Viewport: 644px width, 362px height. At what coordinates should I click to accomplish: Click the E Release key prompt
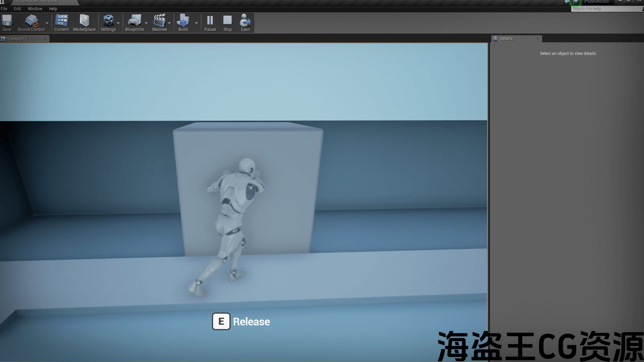[221, 321]
